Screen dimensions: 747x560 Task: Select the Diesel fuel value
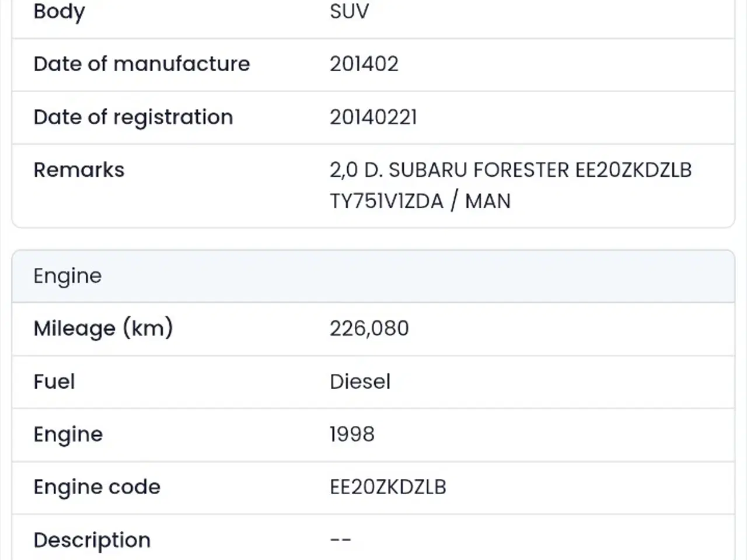point(359,381)
